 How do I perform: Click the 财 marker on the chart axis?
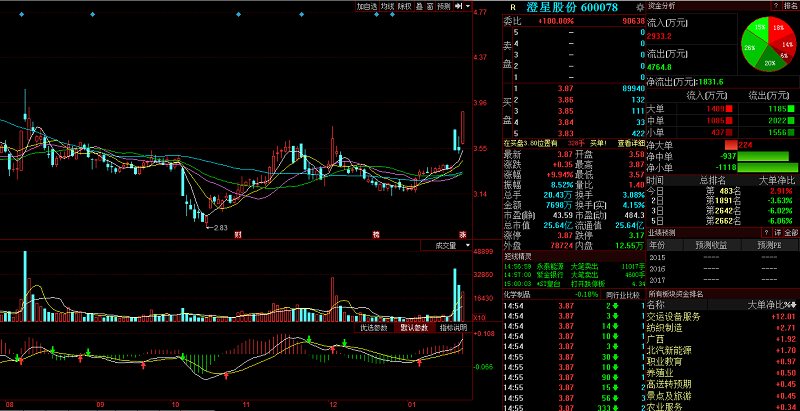point(237,234)
